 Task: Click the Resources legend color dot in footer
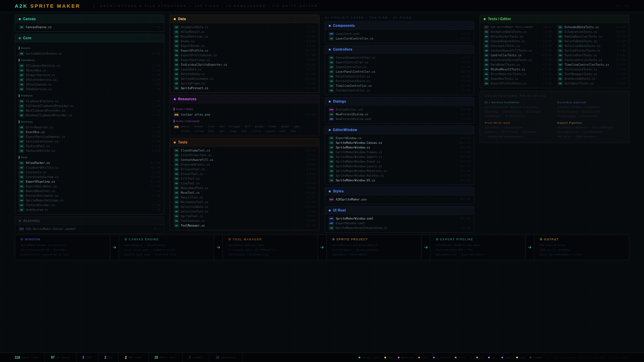(x=398, y=358)
